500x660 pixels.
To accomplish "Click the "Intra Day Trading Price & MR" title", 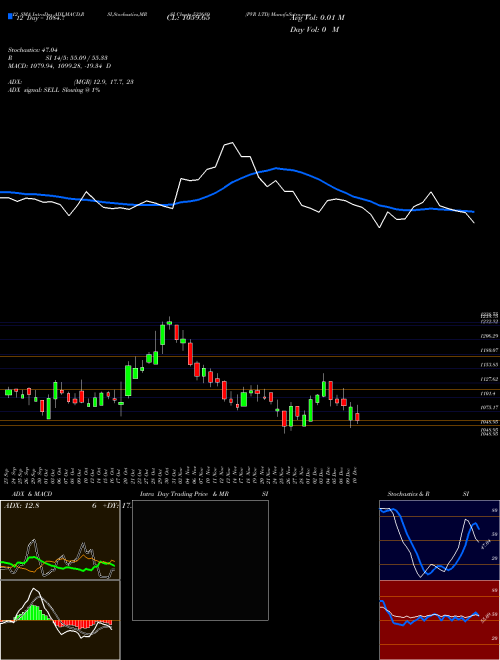I will [184, 494].
